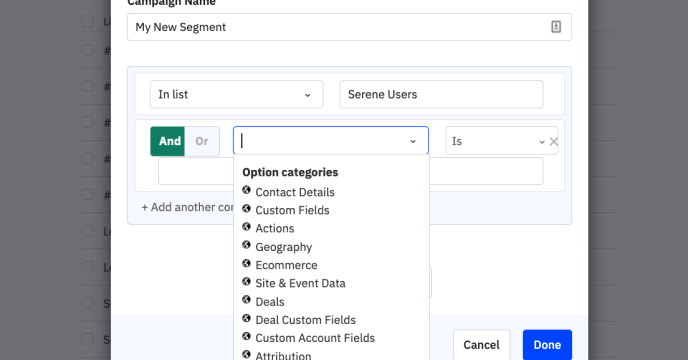Click the icon inside the campaign name field

coord(556,27)
